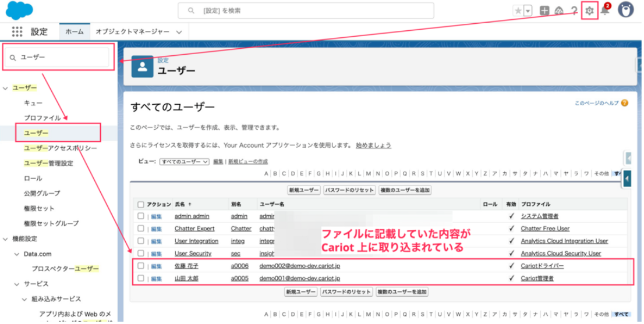
Task: Open プロスペクターユーザー under Data.com
Action: pos(65,269)
